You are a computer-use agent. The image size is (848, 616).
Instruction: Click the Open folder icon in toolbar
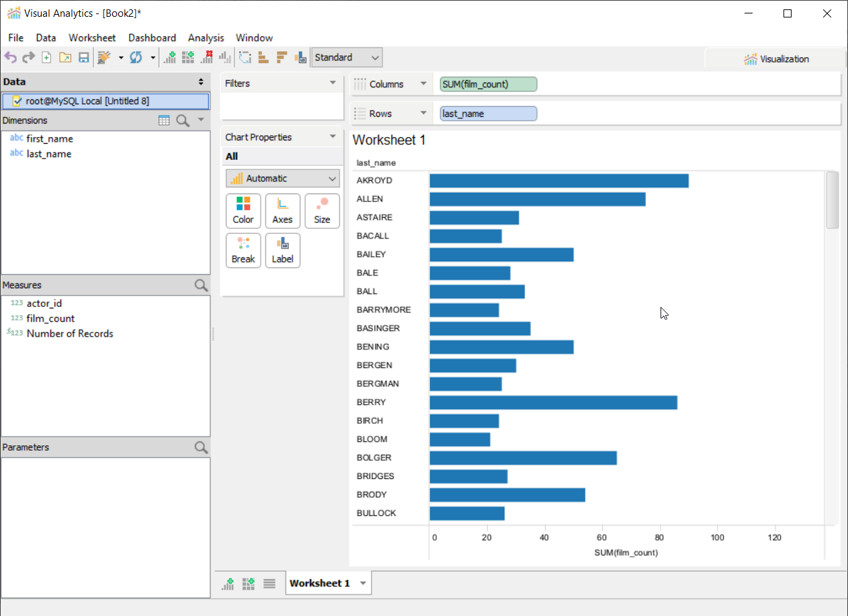[x=65, y=58]
